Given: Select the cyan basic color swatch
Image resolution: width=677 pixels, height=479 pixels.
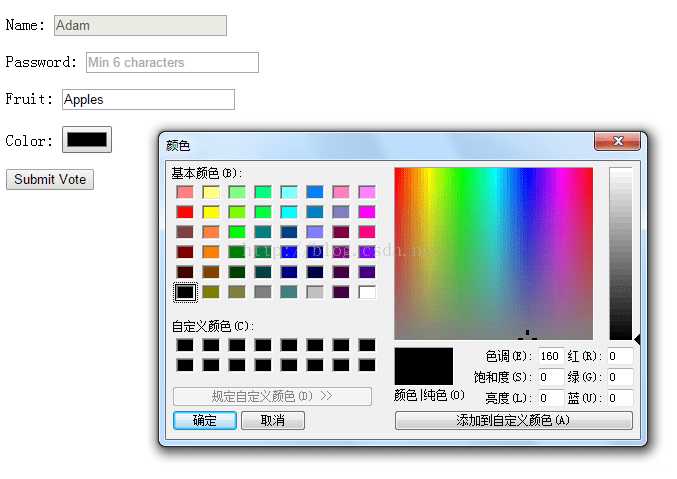Looking at the screenshot, I should coord(289,212).
